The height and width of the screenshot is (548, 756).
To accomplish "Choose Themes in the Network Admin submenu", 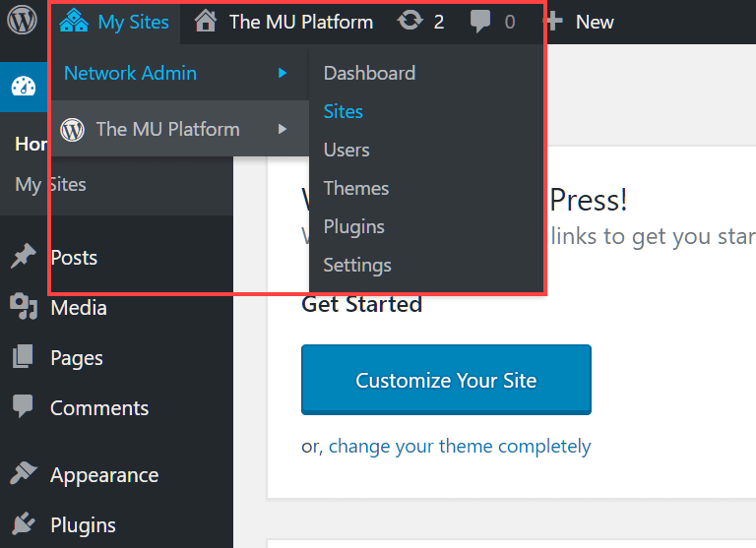I will click(356, 188).
